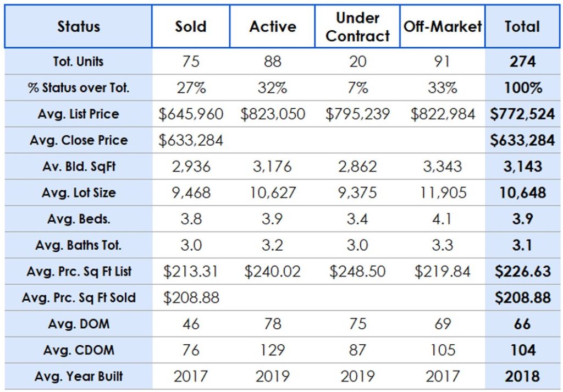The width and height of the screenshot is (563, 392).
Task: Select the Avg. List Price row label
Action: tap(79, 114)
